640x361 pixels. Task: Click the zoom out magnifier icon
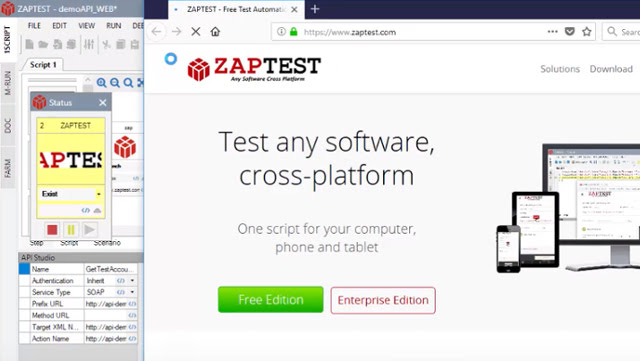(x=115, y=83)
